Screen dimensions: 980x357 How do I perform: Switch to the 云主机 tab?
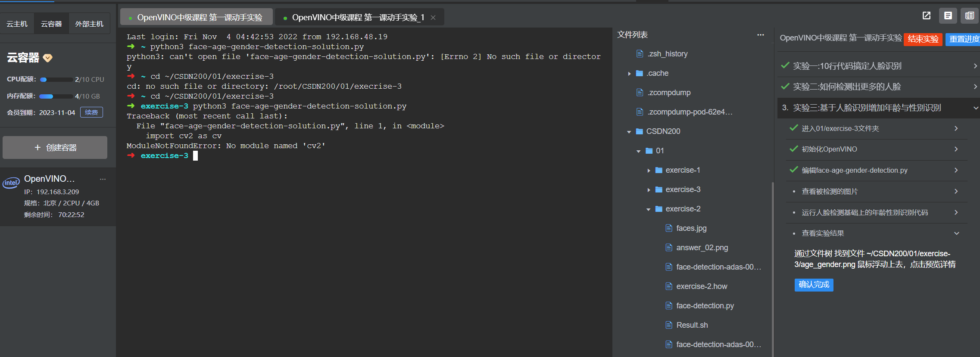coord(17,24)
